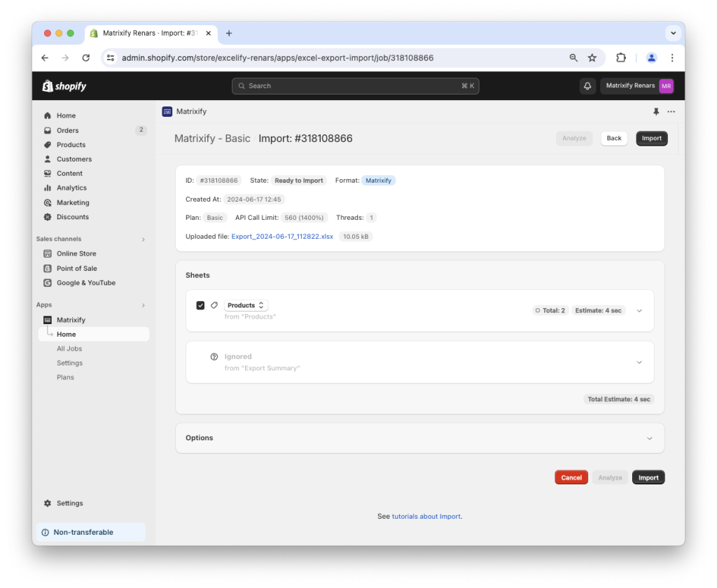Expand the Ignored sheet row

click(639, 362)
